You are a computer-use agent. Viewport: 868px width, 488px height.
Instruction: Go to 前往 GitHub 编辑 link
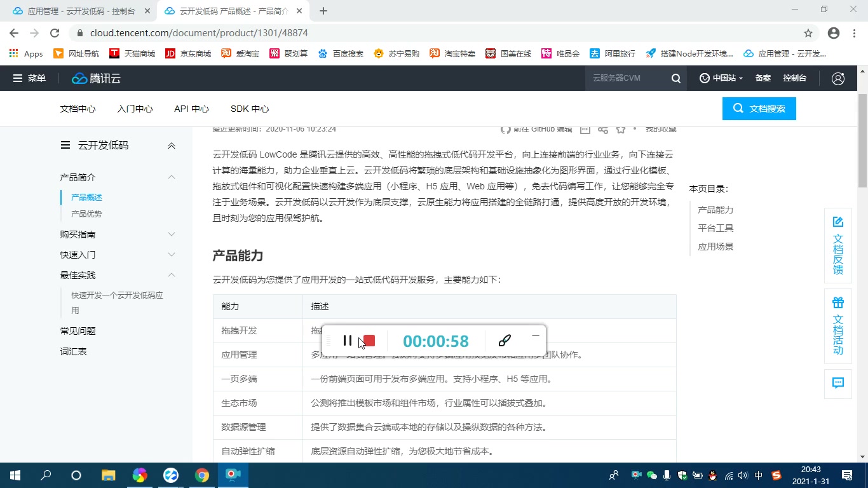pos(536,129)
